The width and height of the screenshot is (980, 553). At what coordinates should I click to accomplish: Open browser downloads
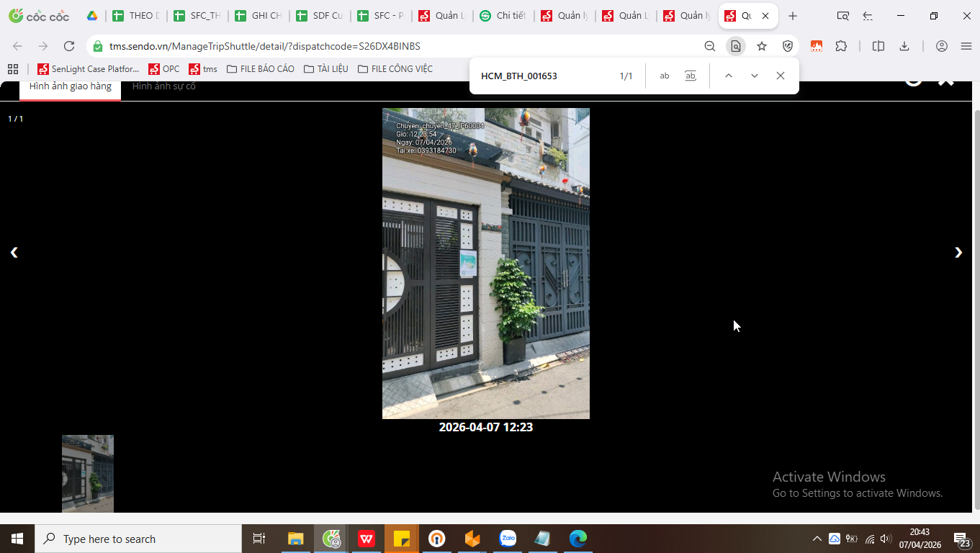pos(904,46)
